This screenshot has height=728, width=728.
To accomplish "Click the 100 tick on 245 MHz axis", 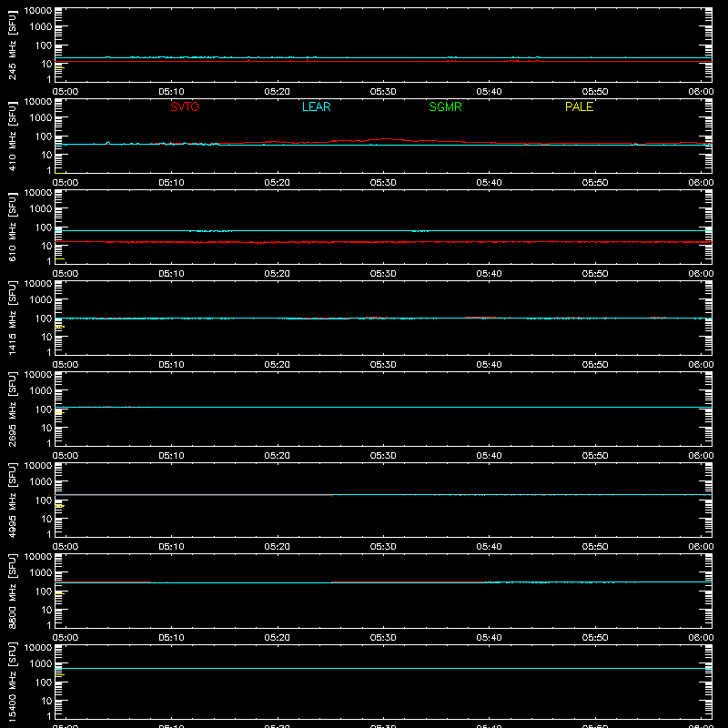I will 44,45.
